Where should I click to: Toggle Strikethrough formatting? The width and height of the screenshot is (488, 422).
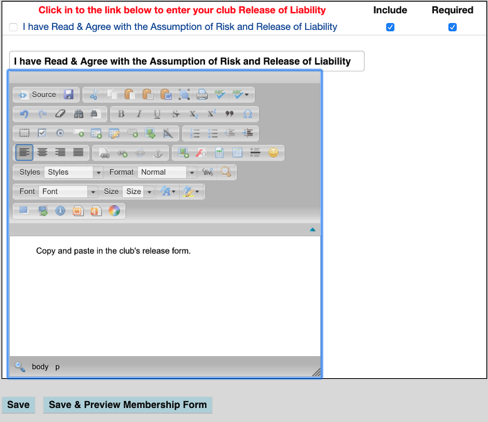[175, 114]
